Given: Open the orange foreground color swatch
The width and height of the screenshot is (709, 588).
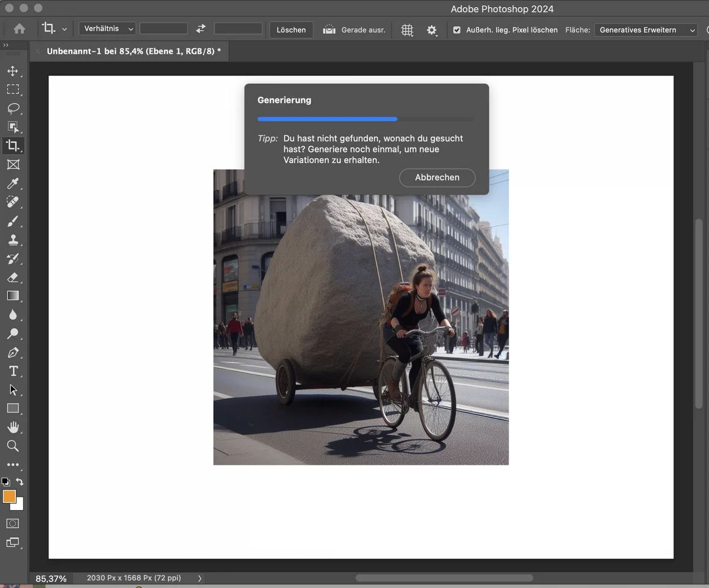Looking at the screenshot, I should (9, 497).
